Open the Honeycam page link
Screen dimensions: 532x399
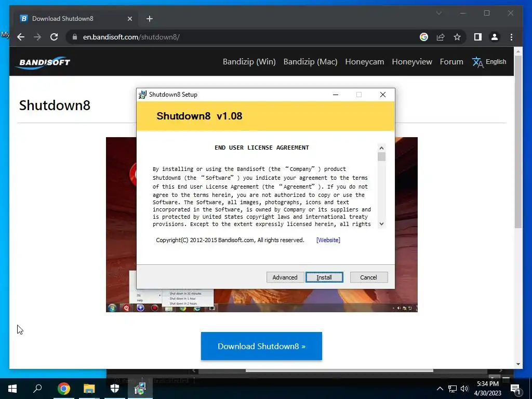tap(364, 62)
